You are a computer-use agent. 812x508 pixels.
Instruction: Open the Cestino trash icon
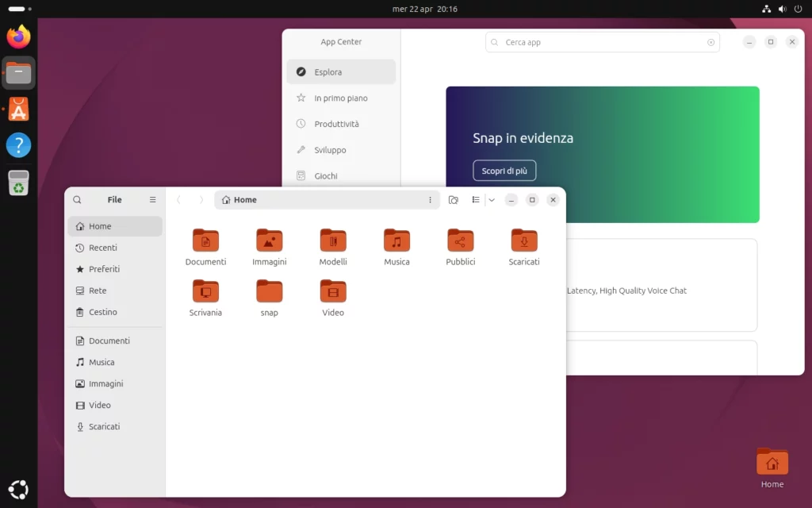(x=79, y=312)
